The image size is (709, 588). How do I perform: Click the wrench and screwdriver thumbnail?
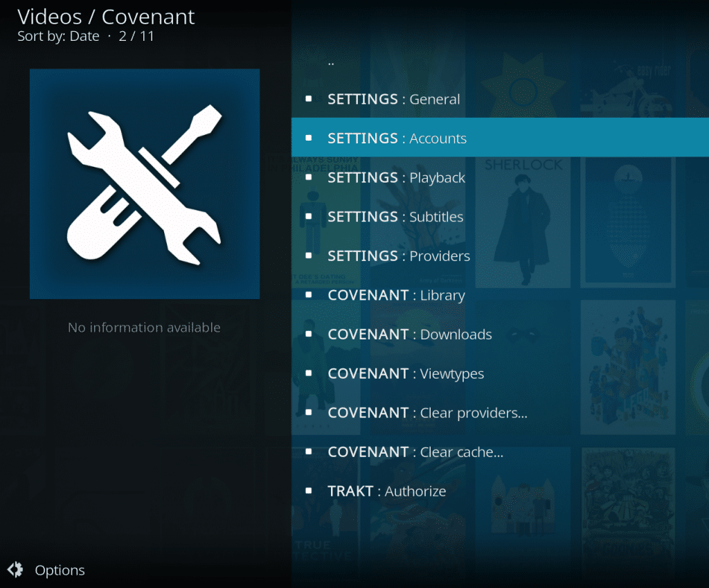pyautogui.click(x=145, y=184)
